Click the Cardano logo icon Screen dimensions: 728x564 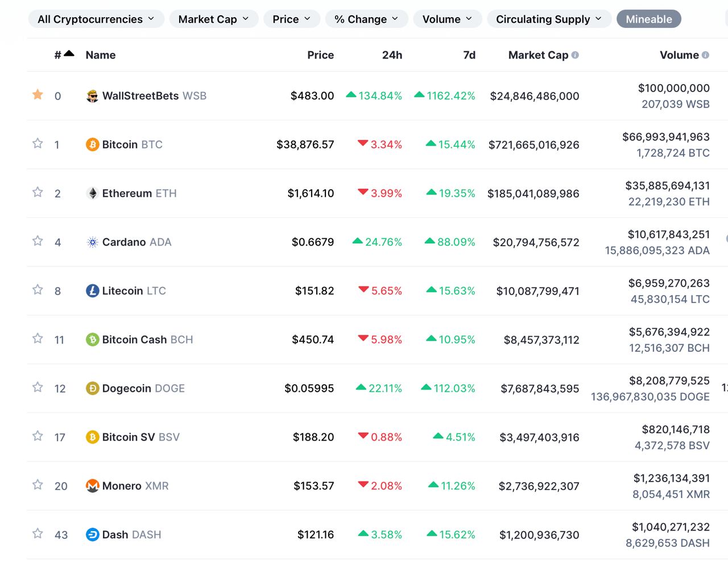pyautogui.click(x=92, y=242)
